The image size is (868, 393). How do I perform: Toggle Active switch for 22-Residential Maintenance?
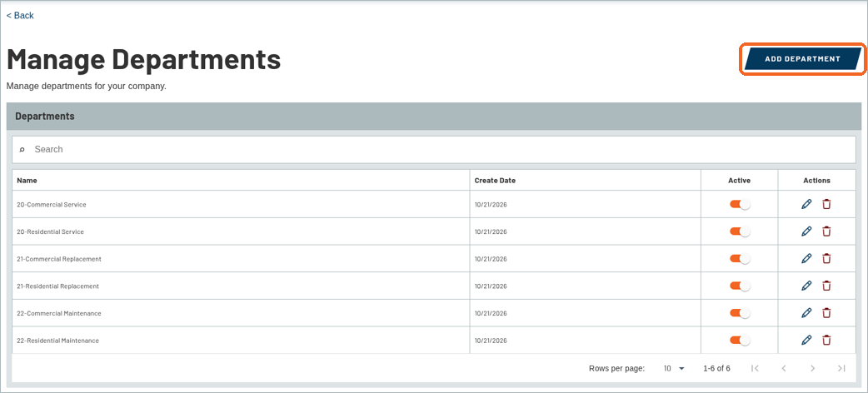[740, 340]
